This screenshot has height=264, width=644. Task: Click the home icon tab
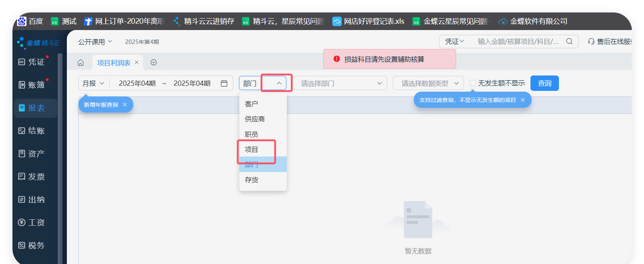(x=81, y=62)
